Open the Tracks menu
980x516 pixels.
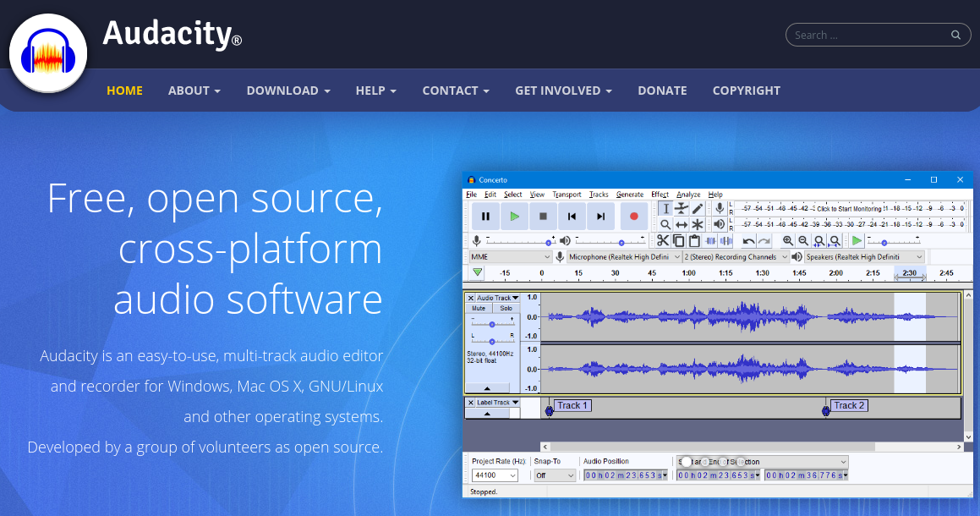599,195
